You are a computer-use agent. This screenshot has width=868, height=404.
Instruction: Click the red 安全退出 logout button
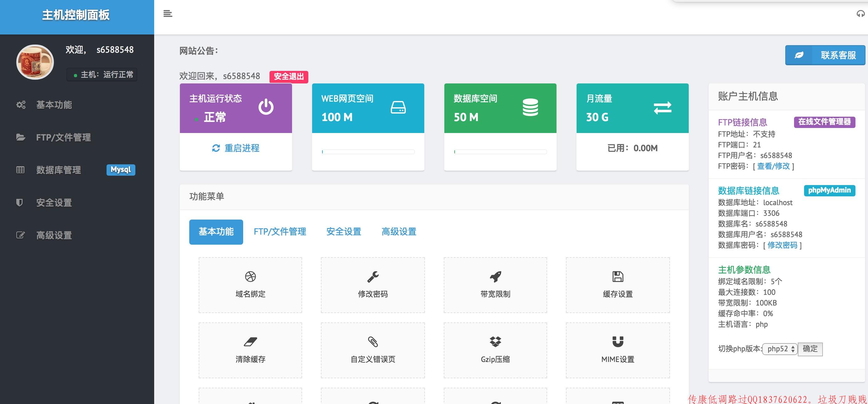(x=289, y=77)
